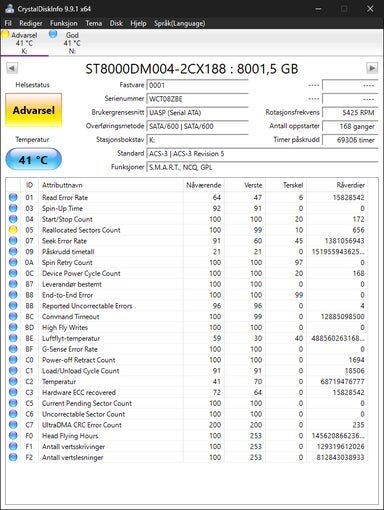
Task: Open the Rediger menu
Action: point(31,23)
